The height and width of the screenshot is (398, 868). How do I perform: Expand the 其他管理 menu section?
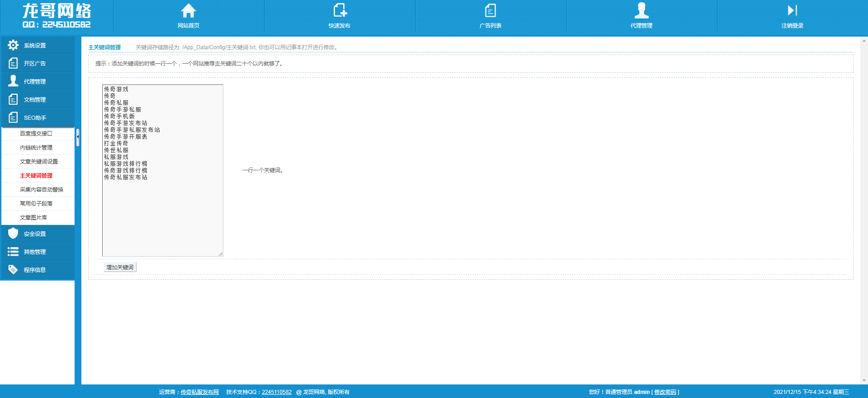pyautogui.click(x=38, y=252)
